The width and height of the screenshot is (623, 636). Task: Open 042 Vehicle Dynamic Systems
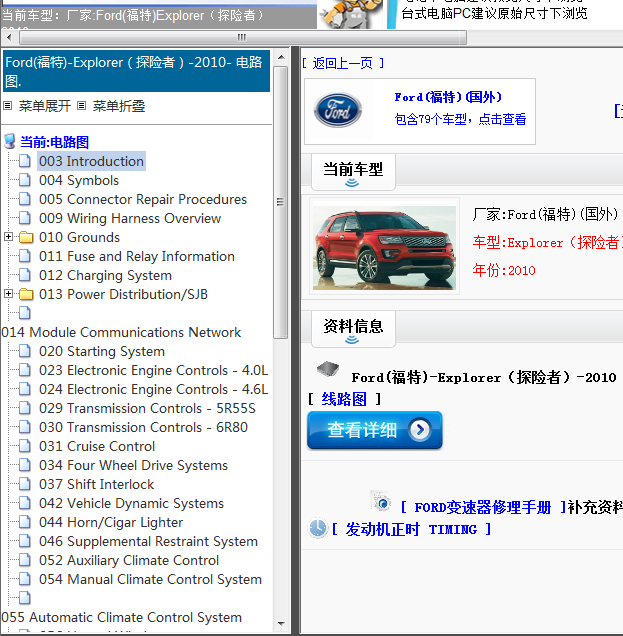[131, 503]
